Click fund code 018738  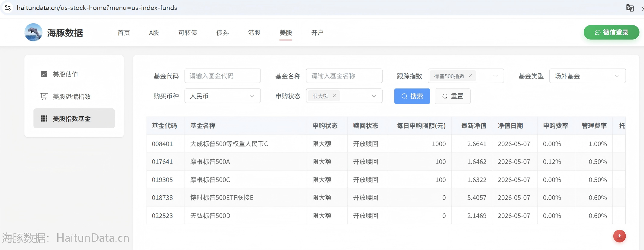[x=162, y=197]
